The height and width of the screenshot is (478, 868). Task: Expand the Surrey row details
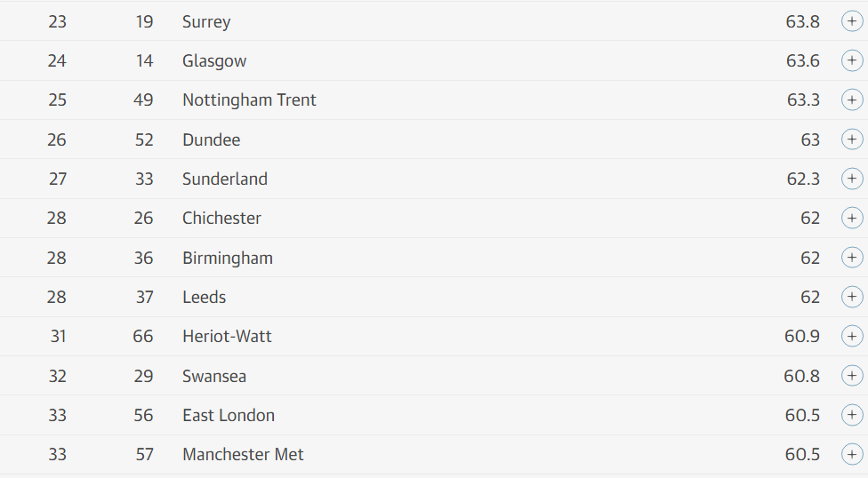pos(851,21)
